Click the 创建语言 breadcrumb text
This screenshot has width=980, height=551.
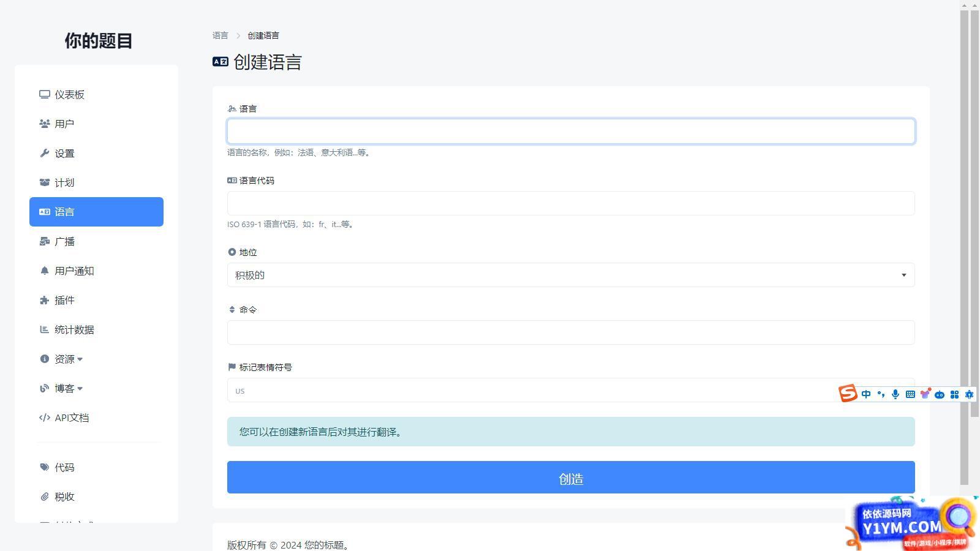click(x=263, y=36)
